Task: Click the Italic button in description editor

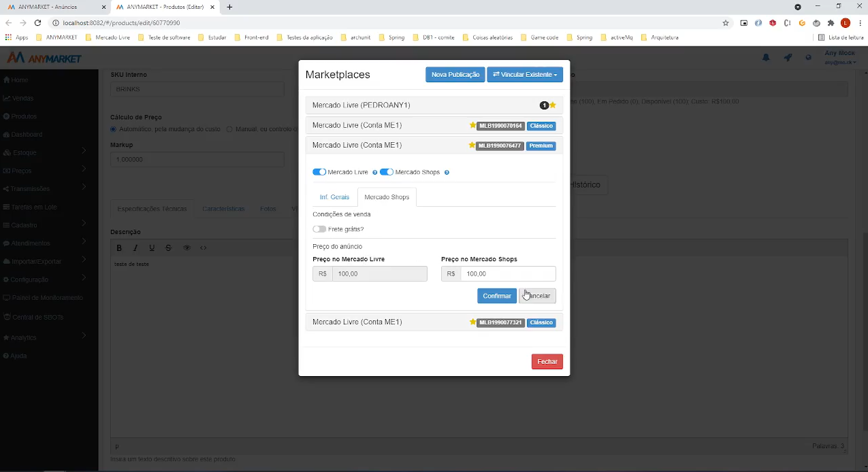Action: (135, 248)
